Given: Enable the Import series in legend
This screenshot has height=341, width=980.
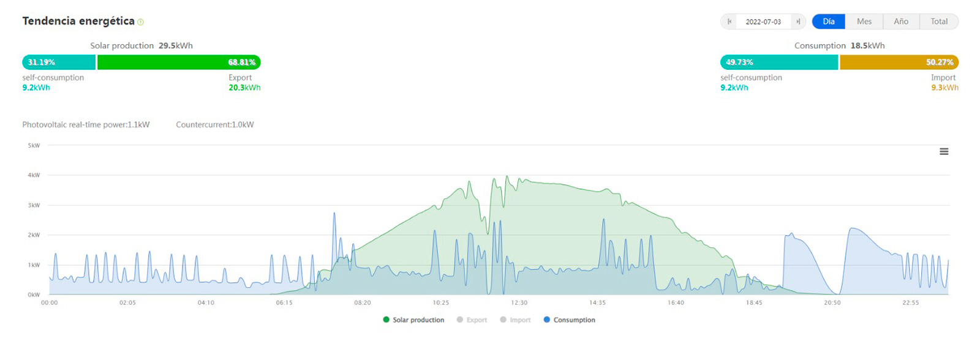Looking at the screenshot, I should [x=515, y=320].
